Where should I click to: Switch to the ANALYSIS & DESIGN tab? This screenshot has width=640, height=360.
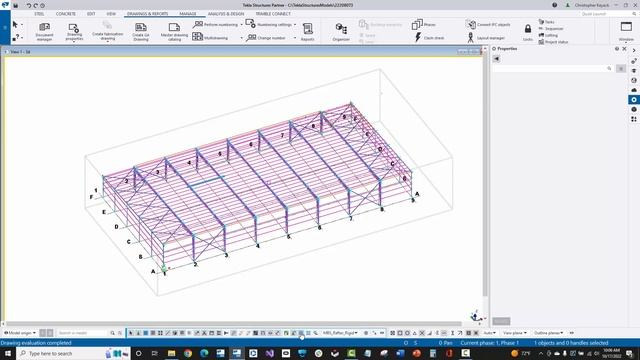click(x=226, y=14)
